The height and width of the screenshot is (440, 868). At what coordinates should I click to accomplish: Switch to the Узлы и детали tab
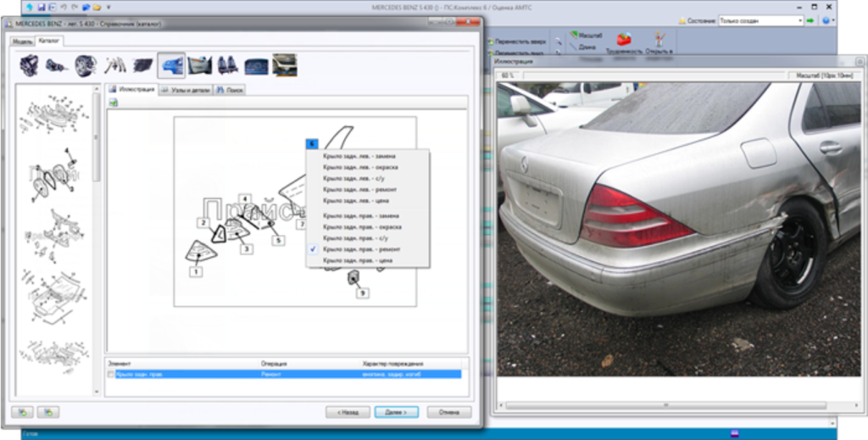coord(185,90)
